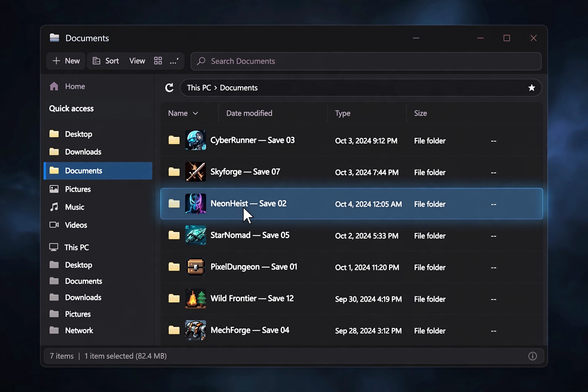This screenshot has height=392, width=588.
Task: Select the highlighted Documents sidebar item
Action: 98,171
